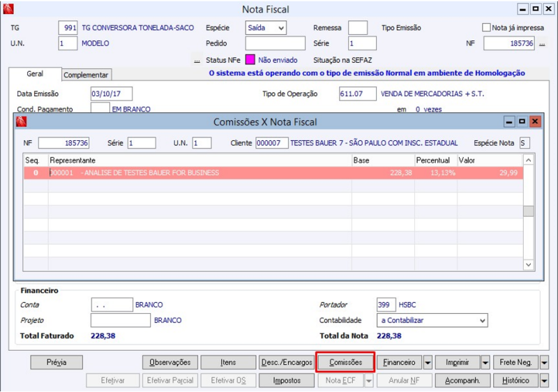Open the Impostos button
This screenshot has width=558, height=392.
(x=287, y=381)
